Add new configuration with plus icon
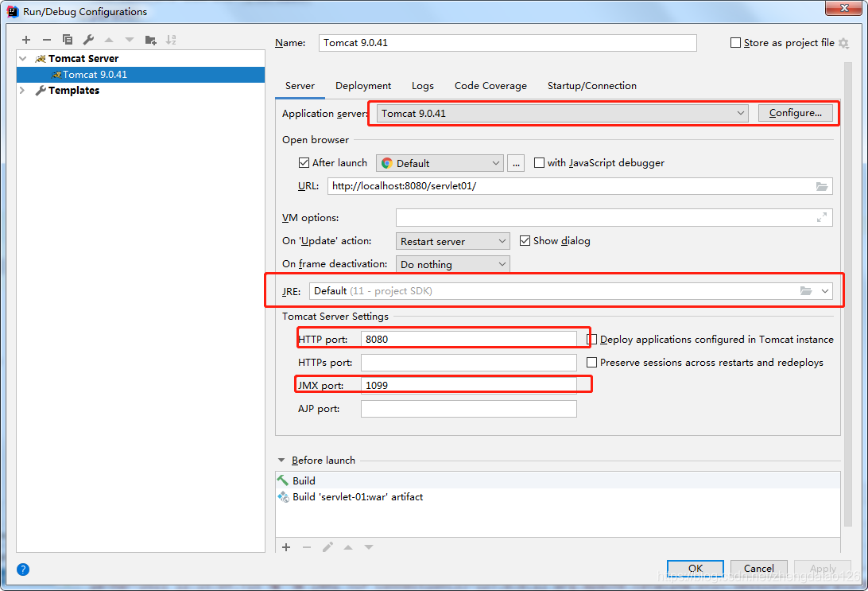The width and height of the screenshot is (868, 591). 26,40
